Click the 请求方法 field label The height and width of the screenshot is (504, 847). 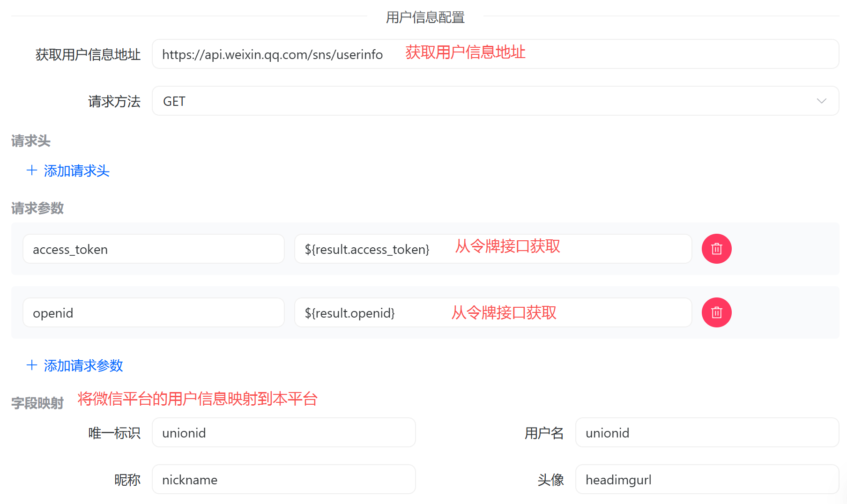coord(114,102)
